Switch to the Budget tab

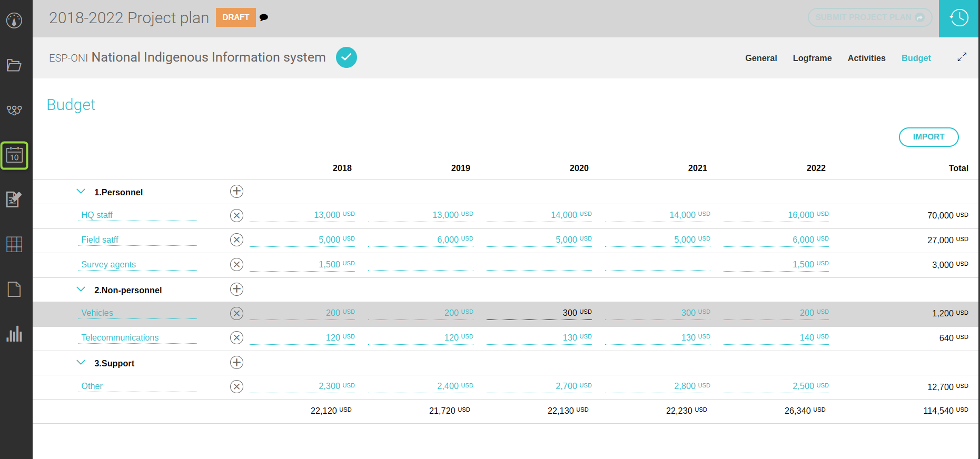(916, 58)
